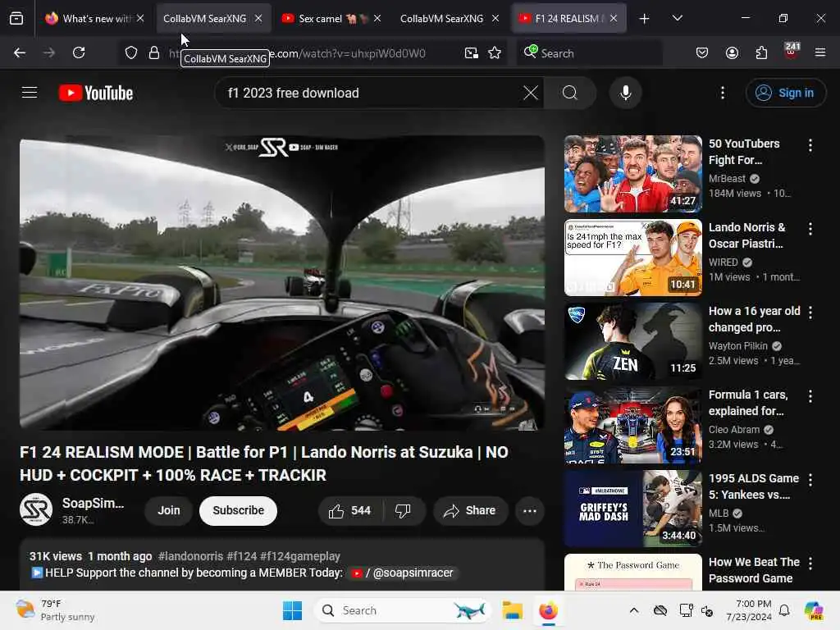Bookmark this page with the star
This screenshot has height=630, width=840.
click(x=495, y=52)
